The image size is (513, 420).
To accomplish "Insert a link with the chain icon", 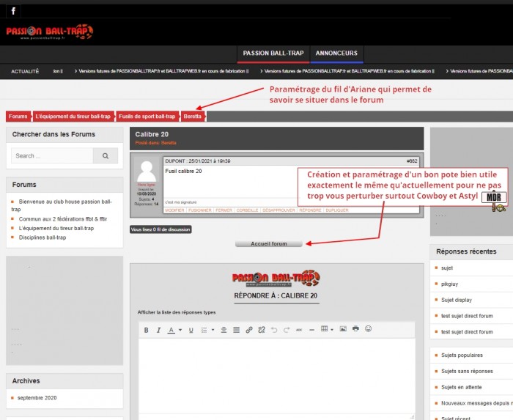I will click(249, 330).
